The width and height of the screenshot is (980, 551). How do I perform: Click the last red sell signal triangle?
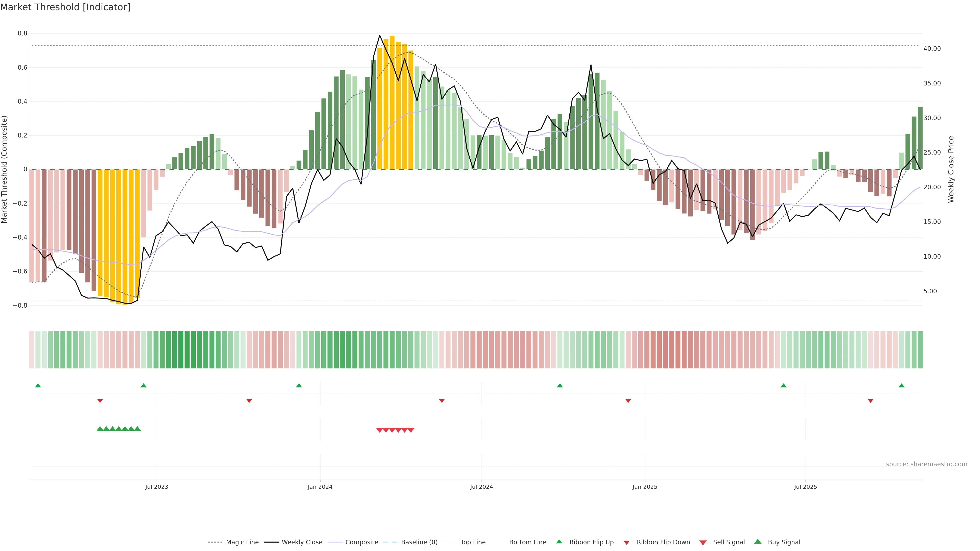pos(411,430)
